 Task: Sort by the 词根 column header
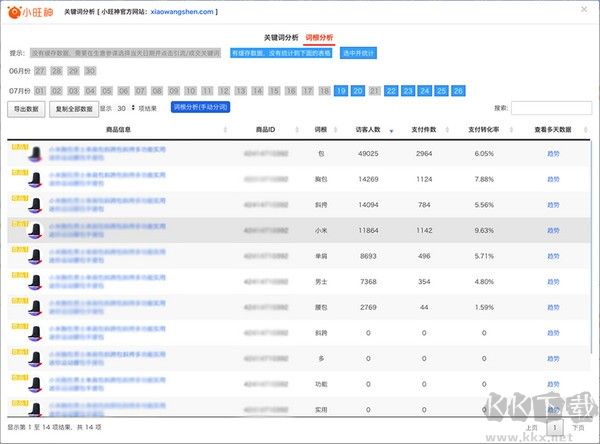coord(321,129)
